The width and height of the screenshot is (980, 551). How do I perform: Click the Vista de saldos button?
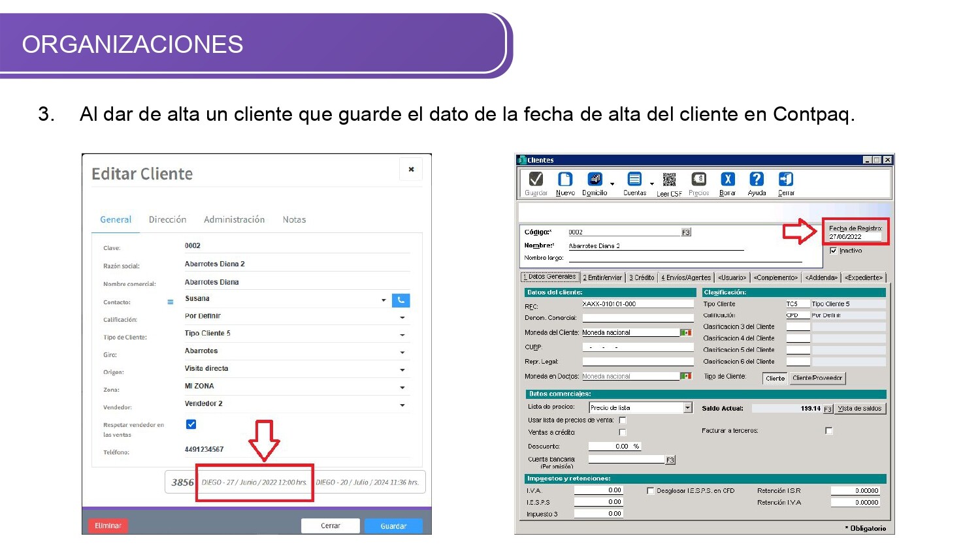860,409
